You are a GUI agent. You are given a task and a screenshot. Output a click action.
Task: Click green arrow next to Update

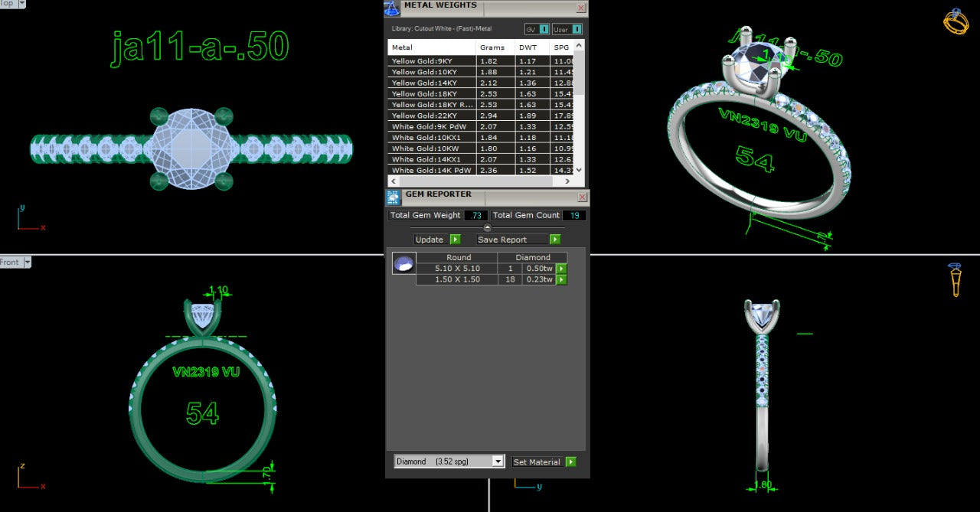[455, 240]
